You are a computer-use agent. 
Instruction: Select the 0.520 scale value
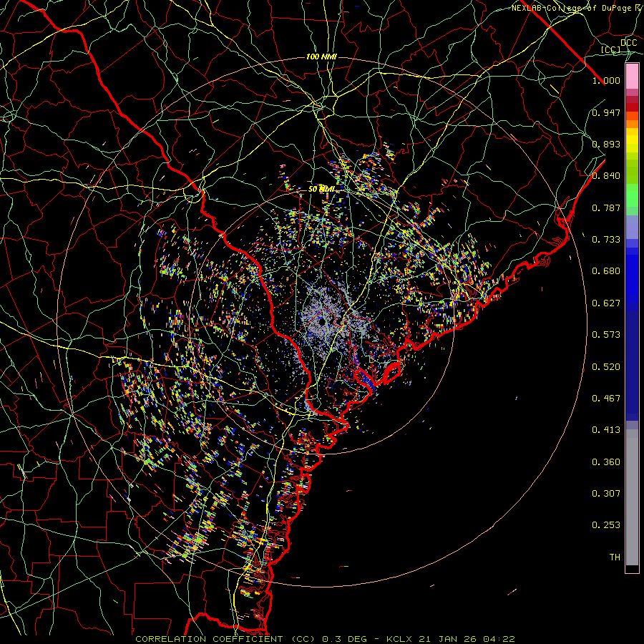click(606, 367)
